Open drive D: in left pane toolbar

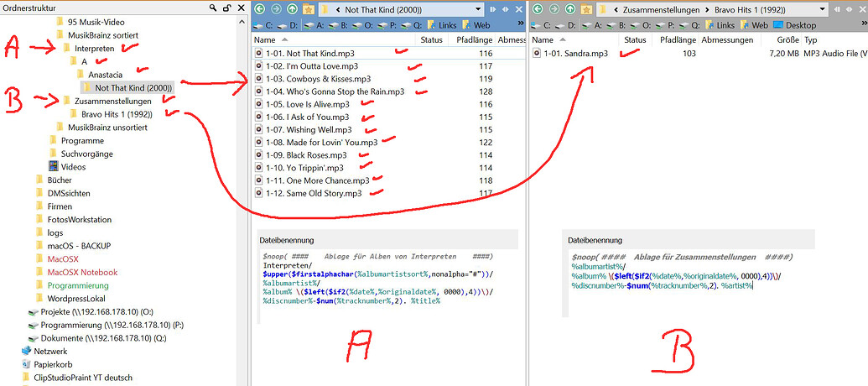[289, 25]
